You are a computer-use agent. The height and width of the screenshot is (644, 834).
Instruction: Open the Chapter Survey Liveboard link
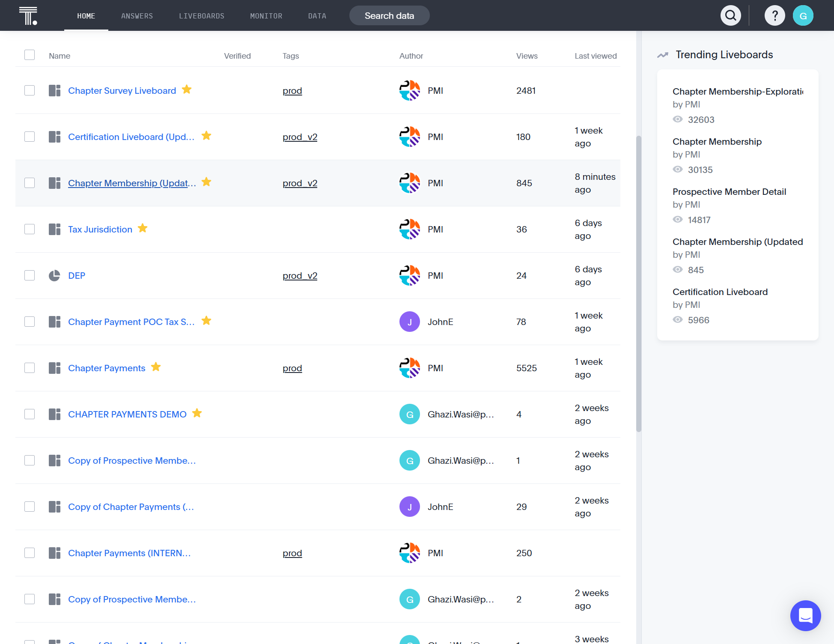(122, 91)
